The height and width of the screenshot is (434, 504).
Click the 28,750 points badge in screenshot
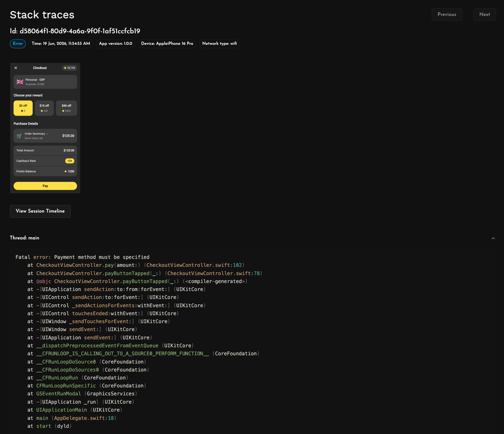[70, 68]
